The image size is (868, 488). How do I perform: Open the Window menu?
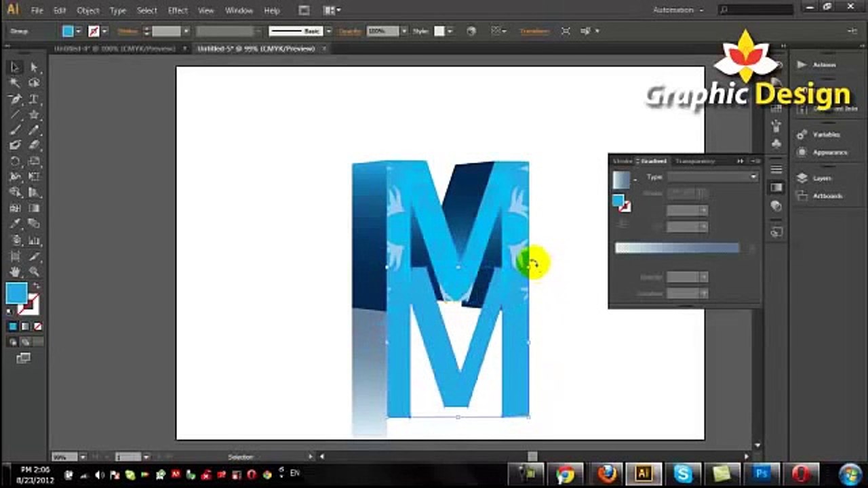tap(239, 11)
